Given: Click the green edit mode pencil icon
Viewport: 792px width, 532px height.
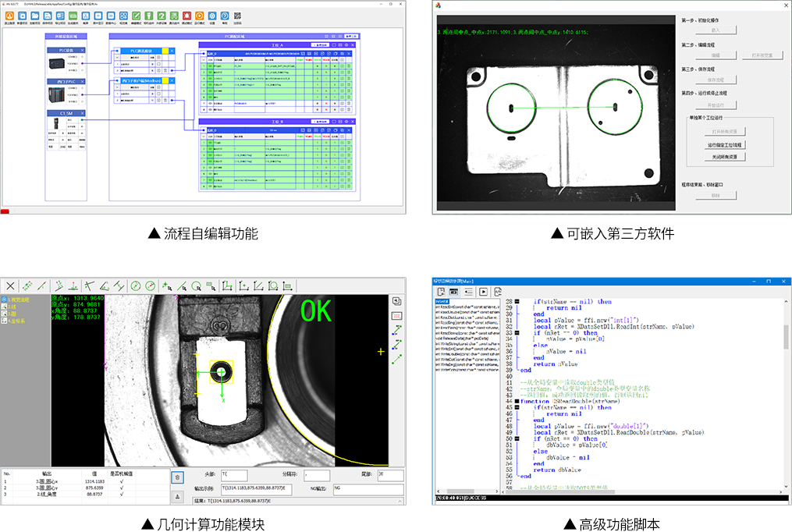Looking at the screenshot, I should (136, 16).
